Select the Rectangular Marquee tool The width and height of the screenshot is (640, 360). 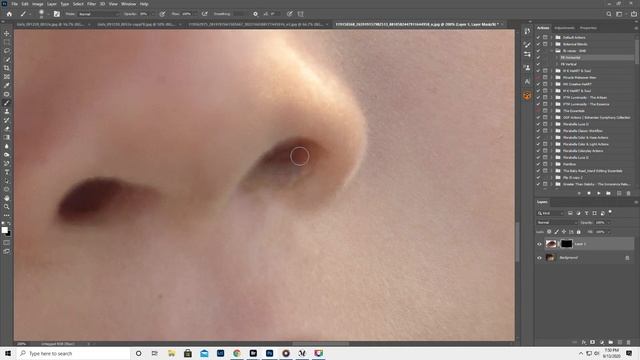[x=7, y=42]
